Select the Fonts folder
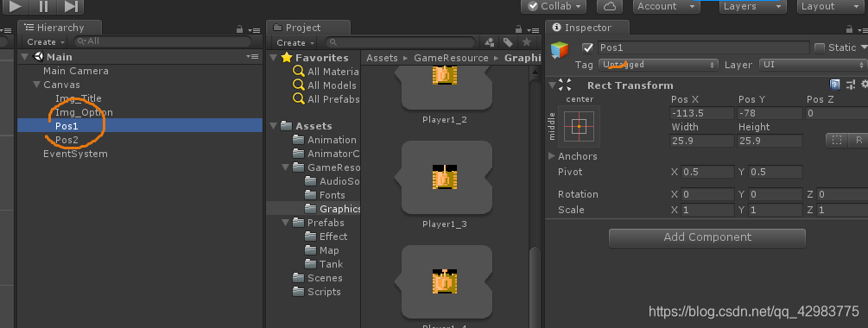This screenshot has width=868, height=328. [325, 195]
